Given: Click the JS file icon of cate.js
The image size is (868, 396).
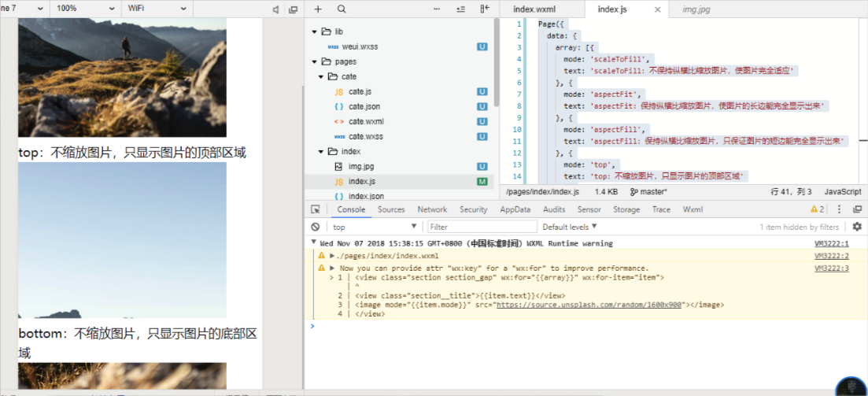Looking at the screenshot, I should point(339,91).
